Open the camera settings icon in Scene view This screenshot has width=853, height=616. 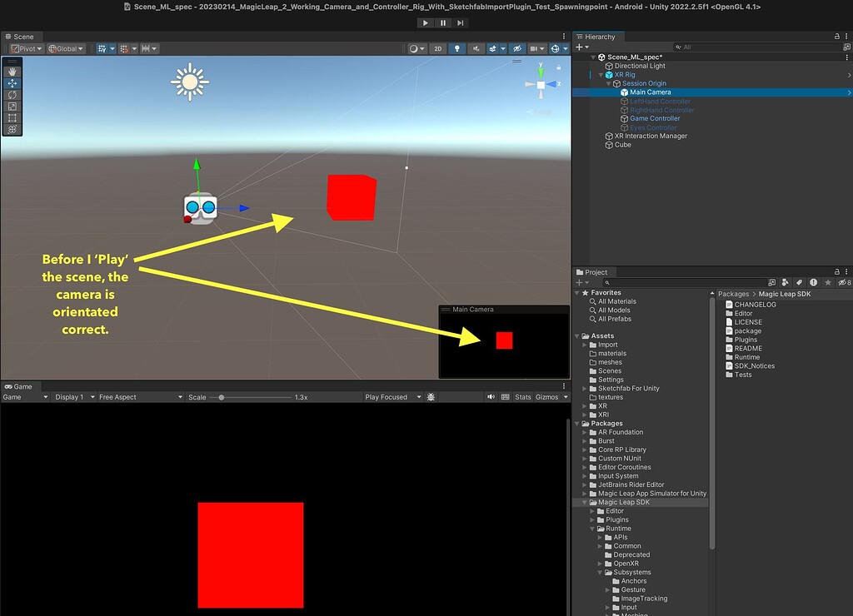tap(535, 48)
